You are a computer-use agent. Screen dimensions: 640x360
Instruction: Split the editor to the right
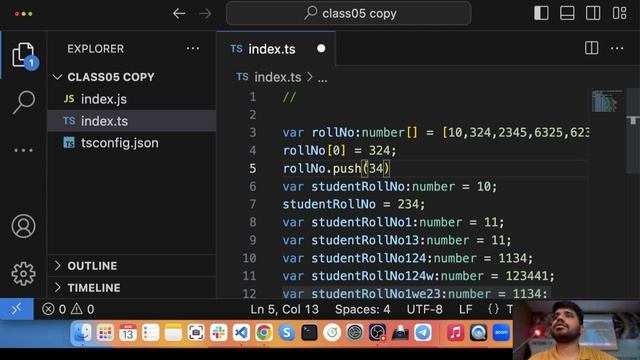tap(591, 48)
